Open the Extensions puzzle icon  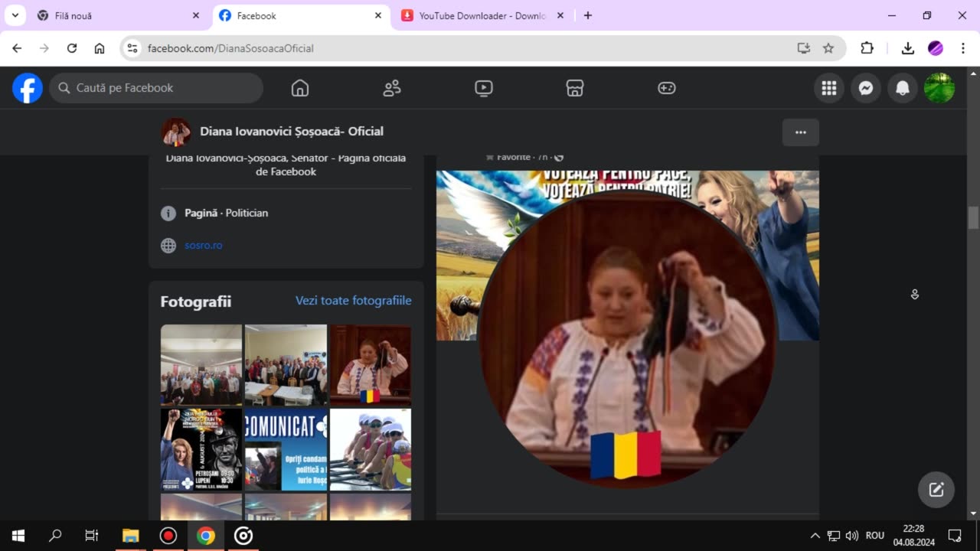click(x=867, y=48)
